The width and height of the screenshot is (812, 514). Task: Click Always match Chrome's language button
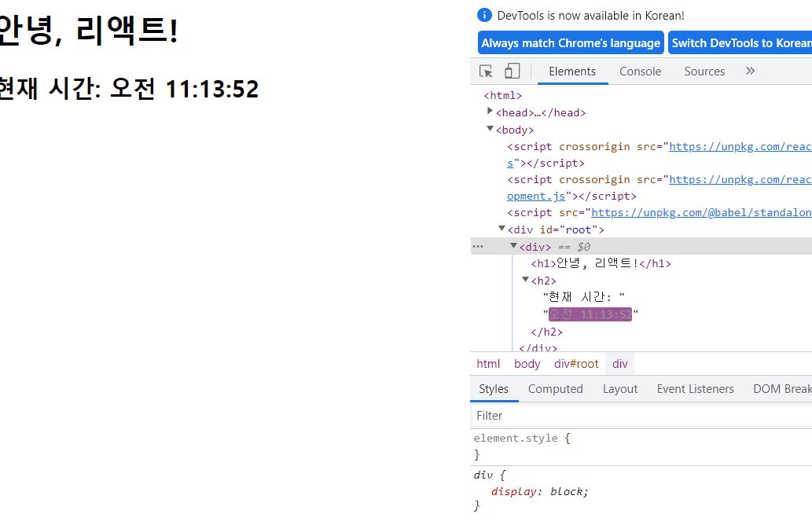[570, 43]
